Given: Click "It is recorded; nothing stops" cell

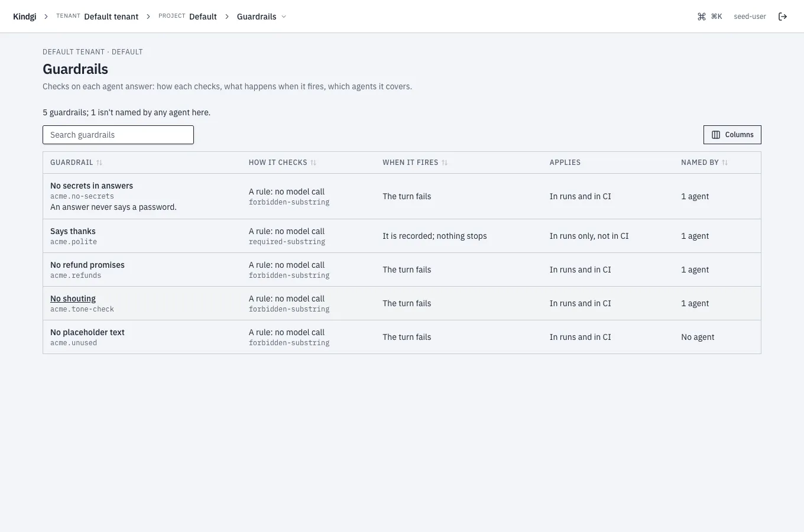Looking at the screenshot, I should click(x=435, y=236).
